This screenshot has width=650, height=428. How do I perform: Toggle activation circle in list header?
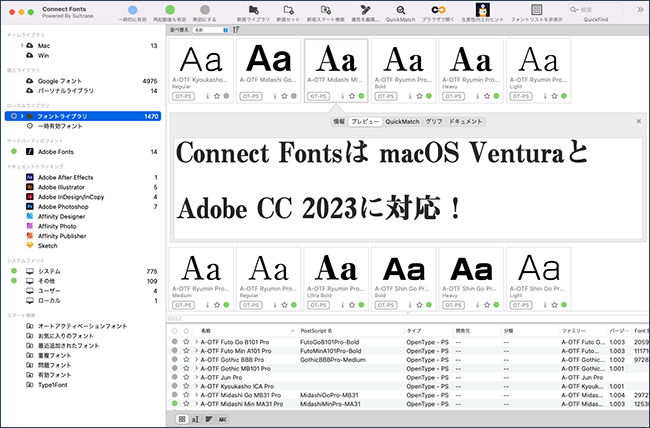coord(175,331)
